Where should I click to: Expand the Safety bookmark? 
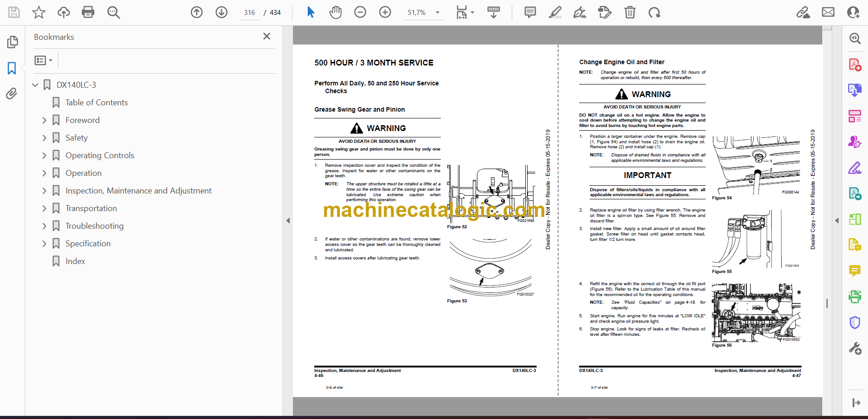pos(44,138)
